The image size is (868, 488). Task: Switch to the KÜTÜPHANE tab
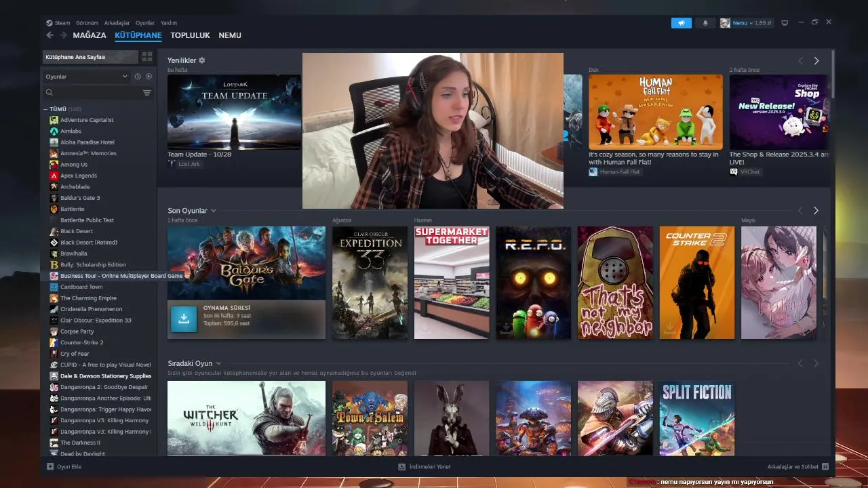tap(138, 35)
